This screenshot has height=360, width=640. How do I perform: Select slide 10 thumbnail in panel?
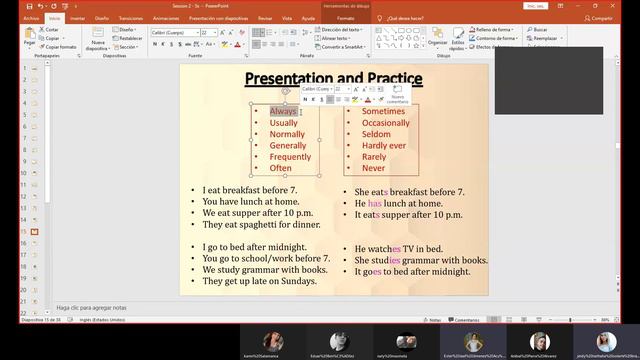(34, 173)
